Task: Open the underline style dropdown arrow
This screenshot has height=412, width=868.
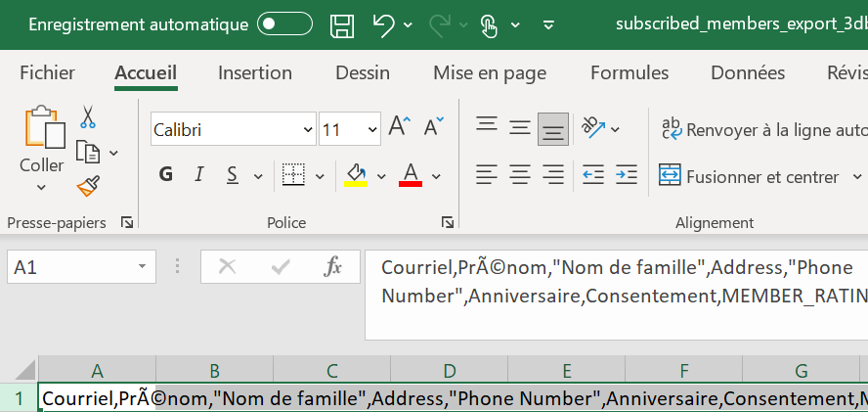Action: click(x=258, y=176)
